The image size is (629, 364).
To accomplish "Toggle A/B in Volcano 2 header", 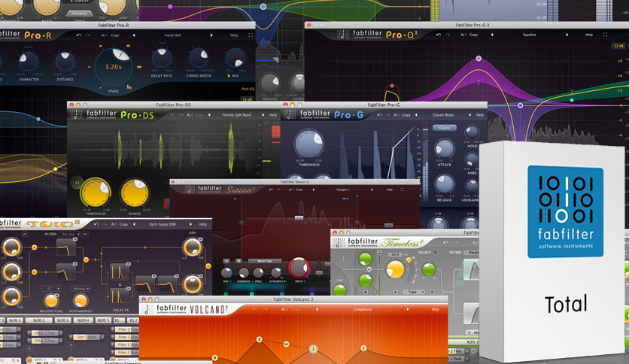I will (284, 310).
